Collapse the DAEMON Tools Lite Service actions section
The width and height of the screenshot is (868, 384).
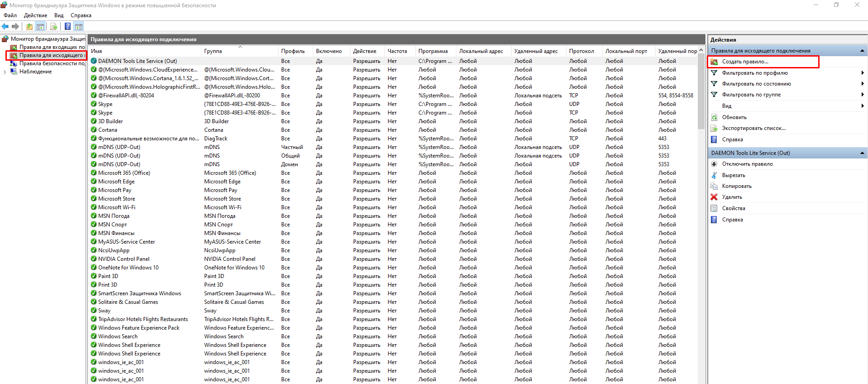tap(862, 153)
